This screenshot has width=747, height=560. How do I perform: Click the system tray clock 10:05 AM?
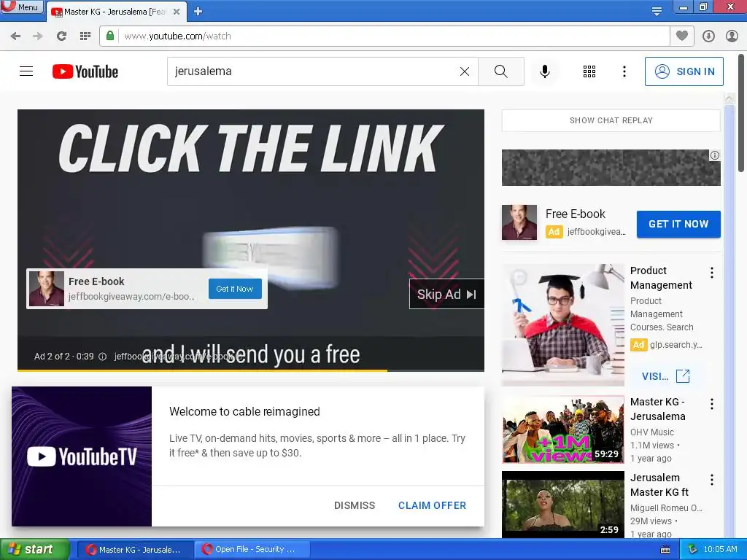coord(720,550)
